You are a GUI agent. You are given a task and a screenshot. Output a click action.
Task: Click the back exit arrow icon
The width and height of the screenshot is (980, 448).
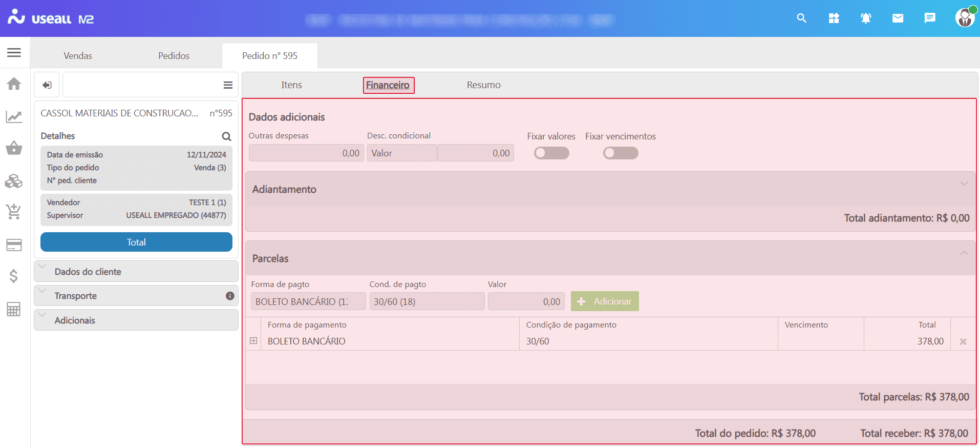click(x=47, y=85)
